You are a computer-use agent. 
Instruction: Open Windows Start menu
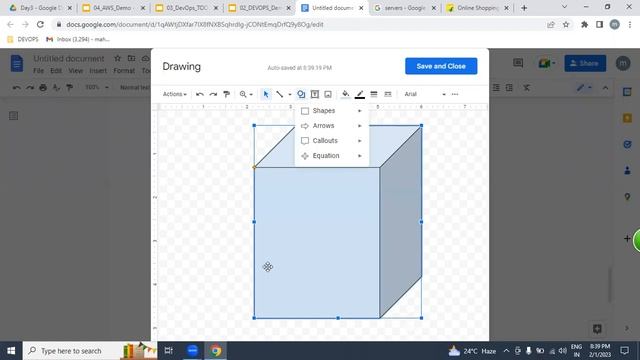click(11, 351)
